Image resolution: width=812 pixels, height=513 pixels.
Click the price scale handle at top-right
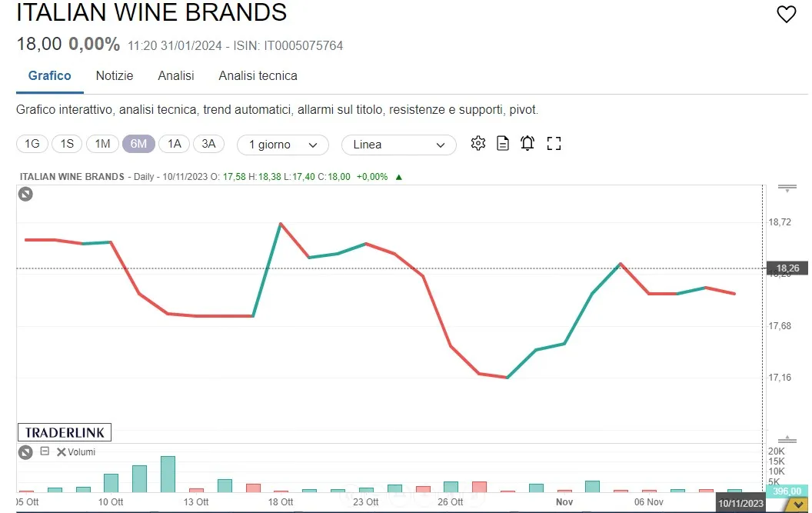pyautogui.click(x=787, y=188)
